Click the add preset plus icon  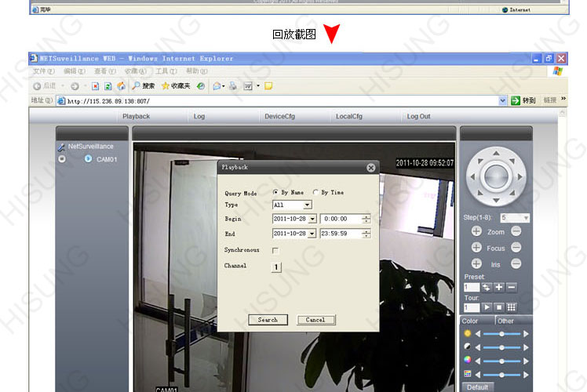tap(499, 288)
